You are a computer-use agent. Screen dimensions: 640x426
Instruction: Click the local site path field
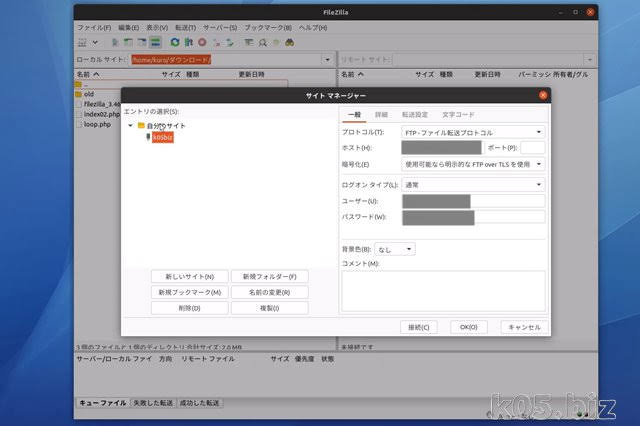coord(227,60)
